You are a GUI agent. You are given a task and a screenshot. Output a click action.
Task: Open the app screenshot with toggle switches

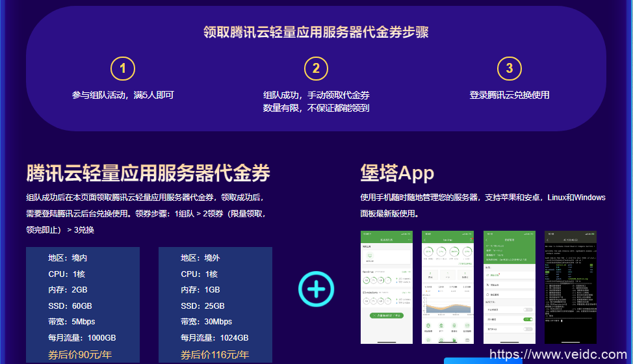coord(510,287)
